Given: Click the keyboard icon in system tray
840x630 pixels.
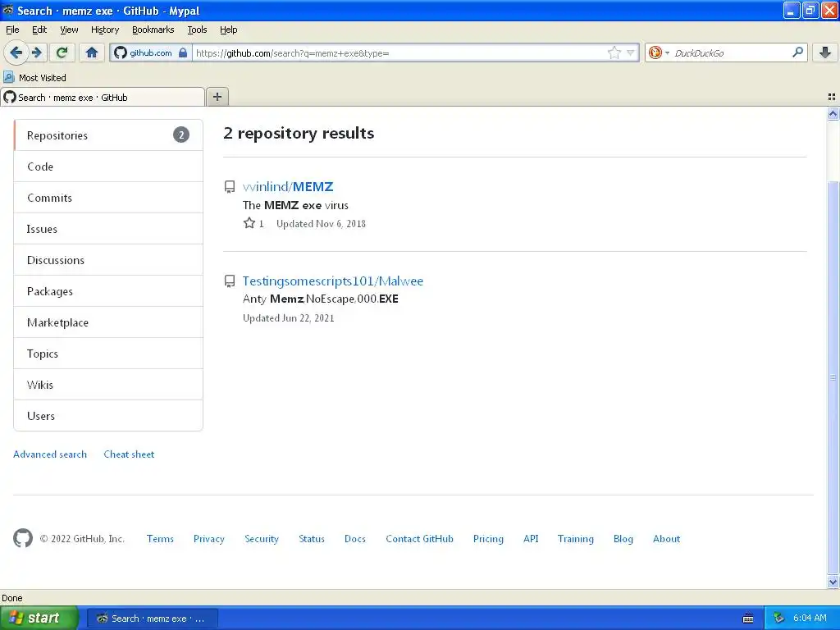Looking at the screenshot, I should tap(748, 619).
